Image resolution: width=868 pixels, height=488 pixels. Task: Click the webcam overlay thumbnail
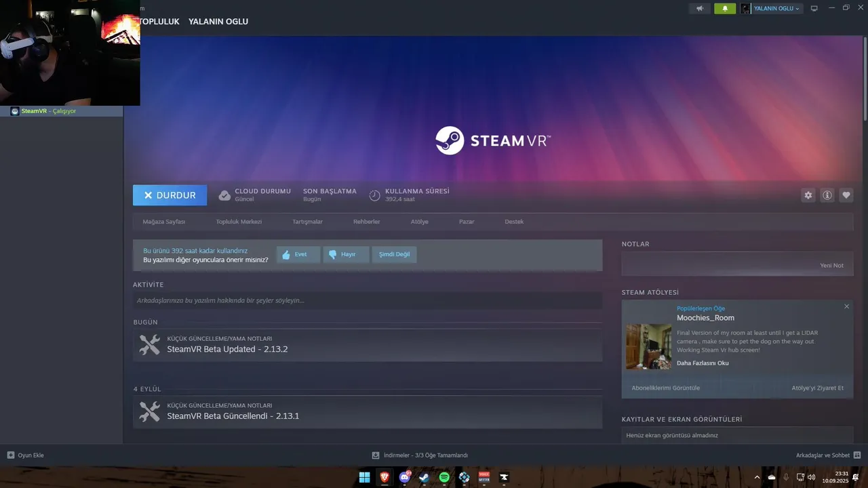70,53
